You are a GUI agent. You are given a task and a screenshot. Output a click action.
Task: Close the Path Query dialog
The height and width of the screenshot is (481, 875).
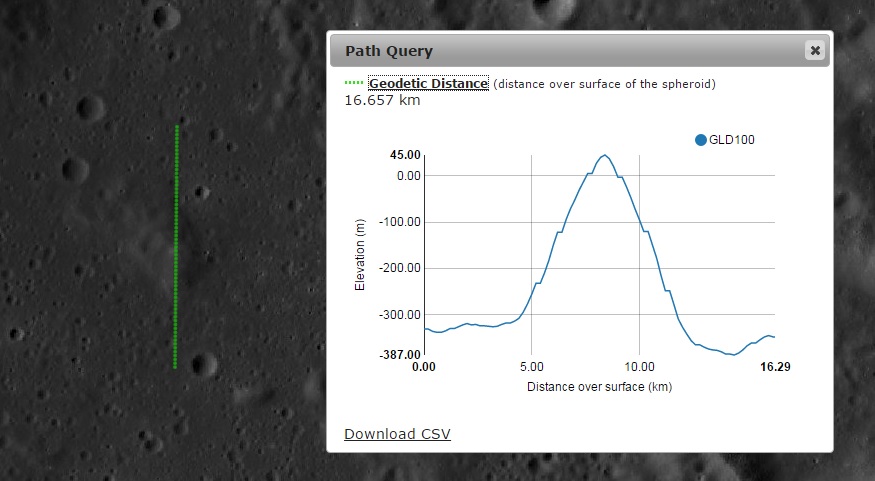click(815, 50)
